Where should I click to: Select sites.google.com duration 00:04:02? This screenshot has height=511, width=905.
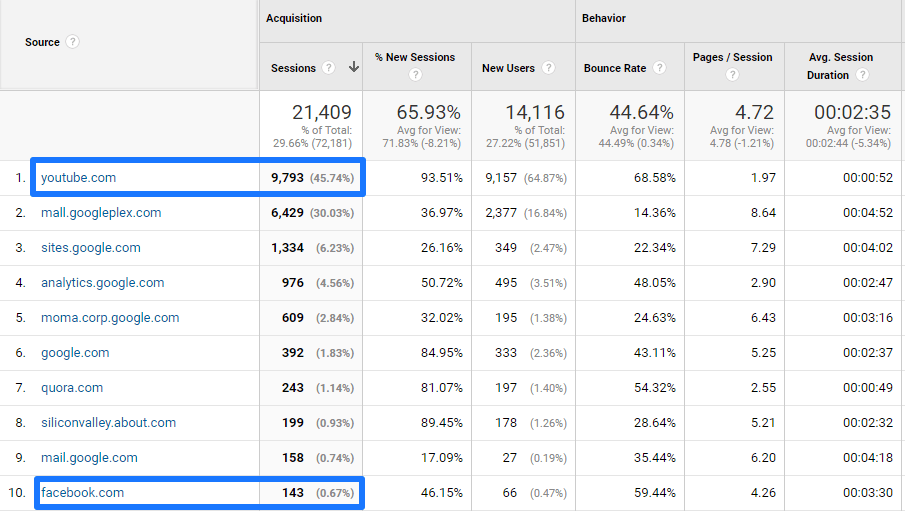867,248
